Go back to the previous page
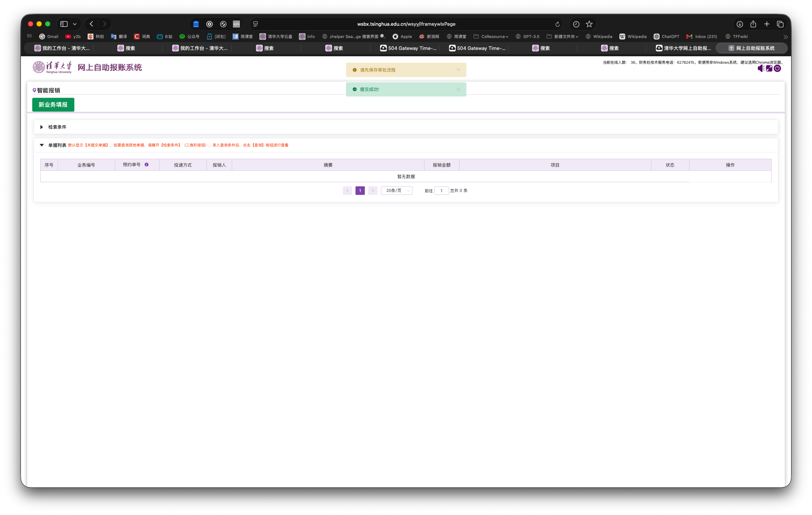 point(92,24)
